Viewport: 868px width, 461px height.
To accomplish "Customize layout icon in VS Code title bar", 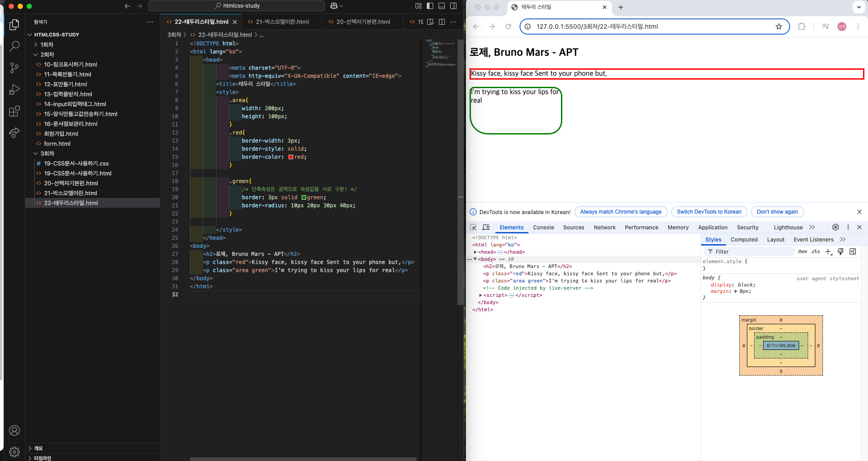I will click(x=419, y=6).
